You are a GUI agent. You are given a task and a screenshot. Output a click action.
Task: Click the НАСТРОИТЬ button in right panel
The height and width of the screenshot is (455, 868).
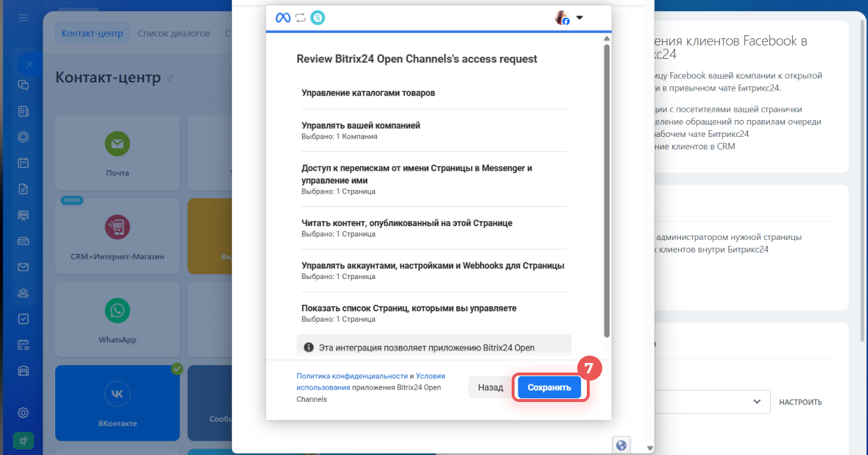pyautogui.click(x=800, y=403)
